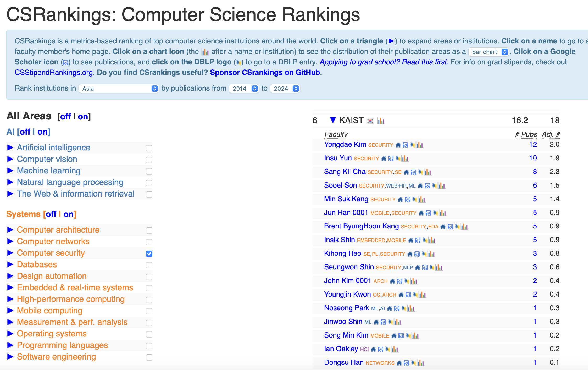Click Yongdae Kim's 12 publications count
This screenshot has width=588, height=370.
[533, 144]
